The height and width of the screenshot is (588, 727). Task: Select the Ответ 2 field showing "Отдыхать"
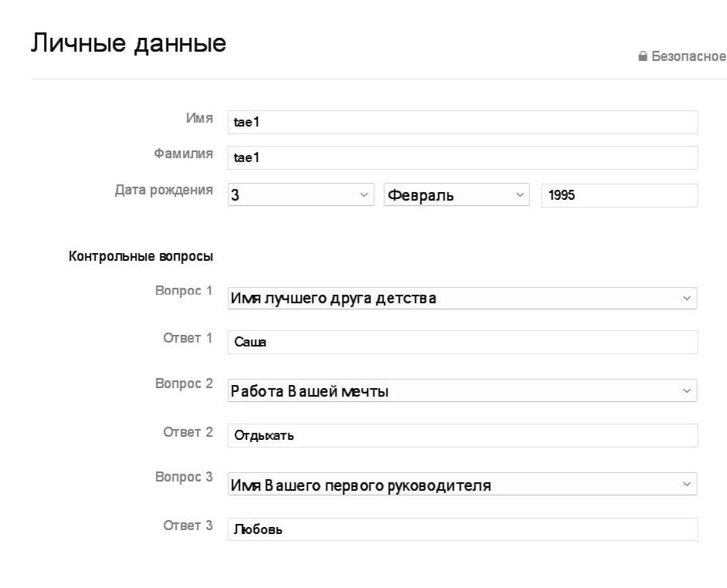463,435
